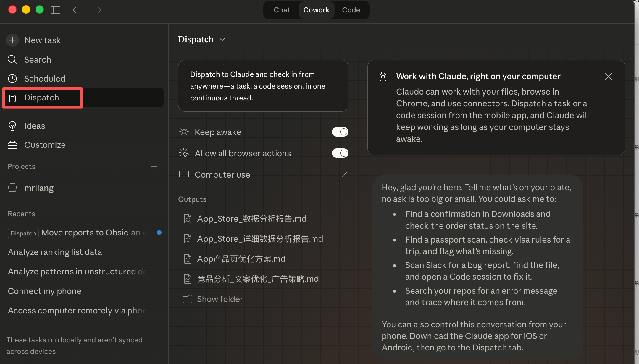Navigate back with the left arrow

[x=77, y=10]
